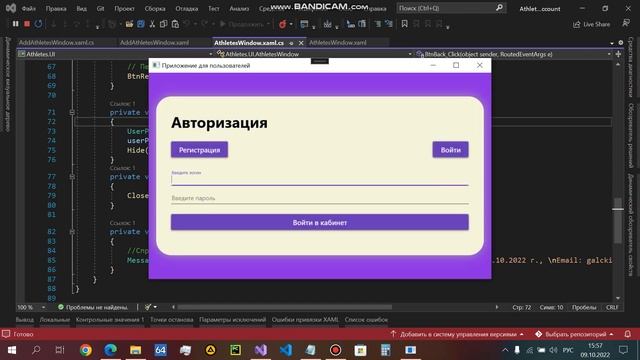Click the Войти button

[451, 150]
